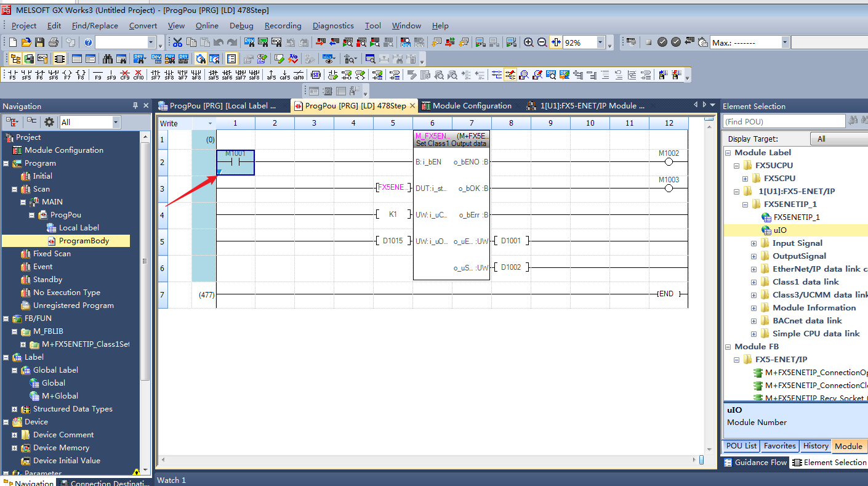Click the Zoom Out magnifier icon
The height and width of the screenshot is (486, 868).
pyautogui.click(x=542, y=43)
